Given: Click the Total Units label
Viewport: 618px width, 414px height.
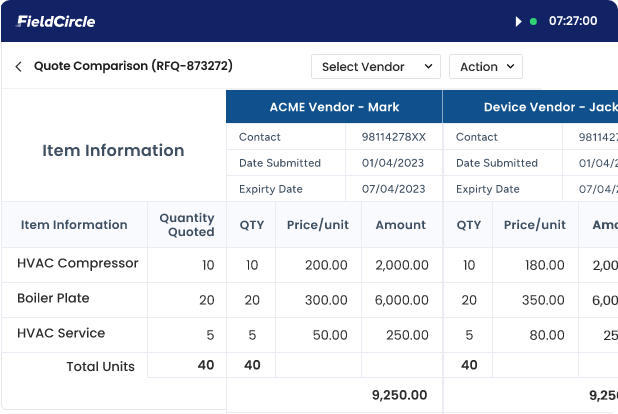Looking at the screenshot, I should click(x=101, y=366).
